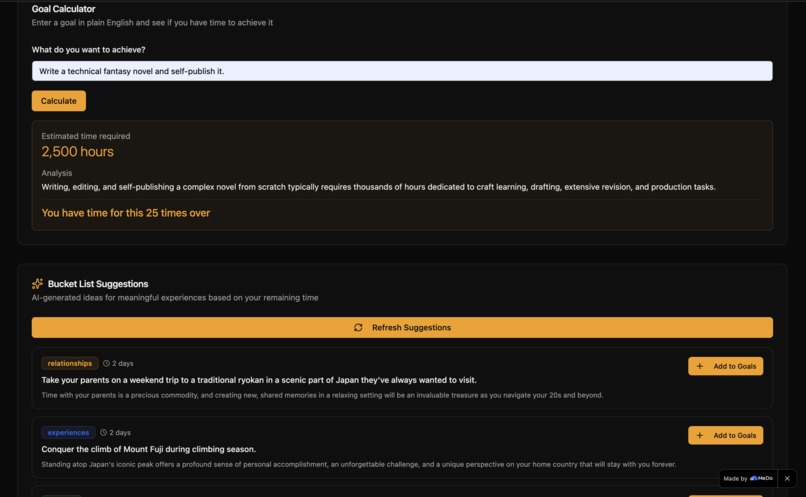Click the plus icon on the ryokan suggestion's button
806x497 pixels.
click(x=700, y=366)
